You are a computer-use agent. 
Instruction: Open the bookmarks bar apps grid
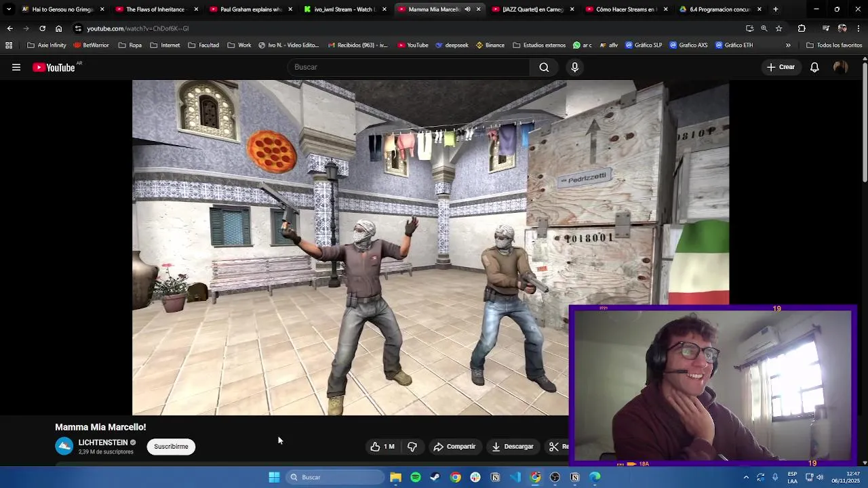coord(9,45)
